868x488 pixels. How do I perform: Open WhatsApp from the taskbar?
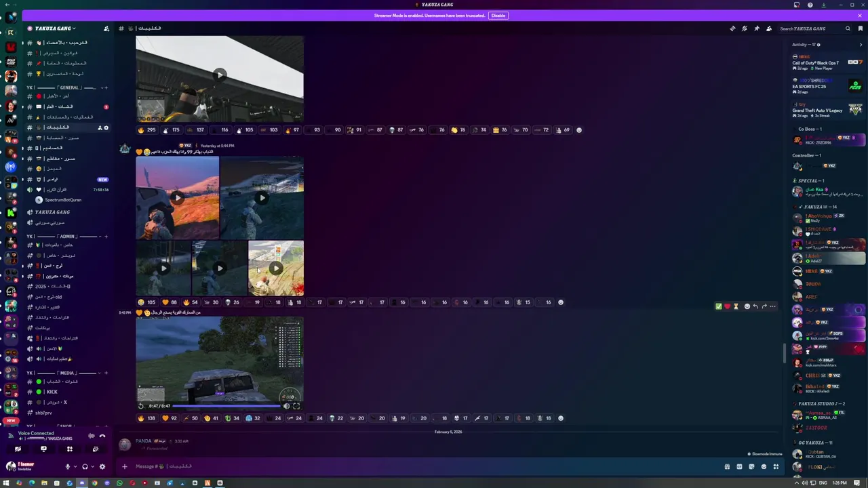coord(119,483)
